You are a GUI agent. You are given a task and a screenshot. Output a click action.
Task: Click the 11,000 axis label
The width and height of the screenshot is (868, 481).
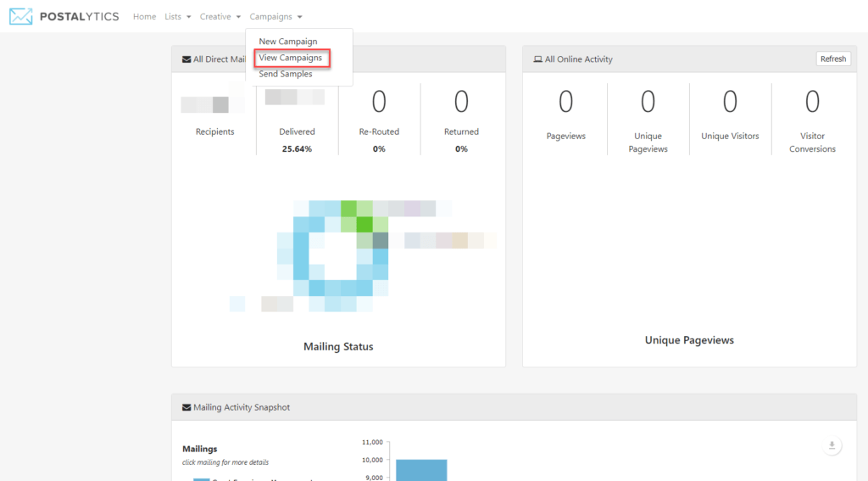click(x=372, y=442)
